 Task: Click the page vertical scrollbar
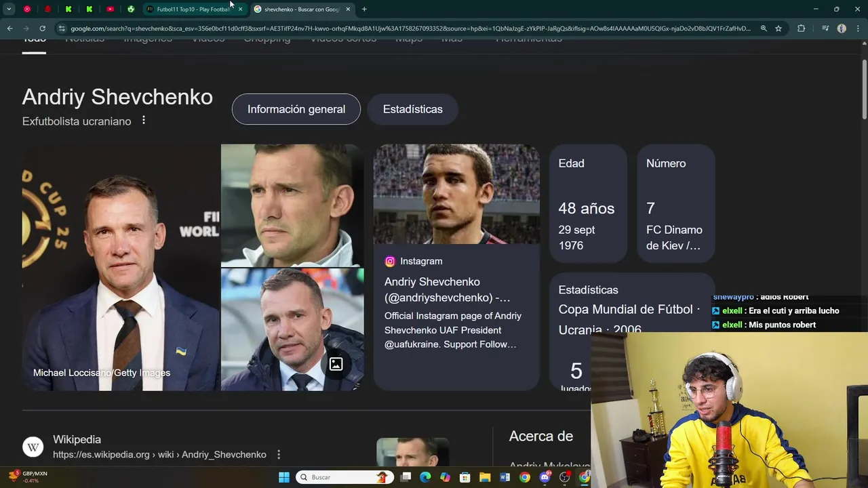click(864, 88)
